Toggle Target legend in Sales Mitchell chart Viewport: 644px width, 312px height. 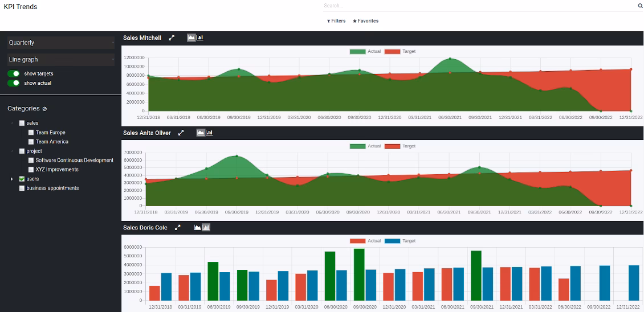[x=400, y=52]
